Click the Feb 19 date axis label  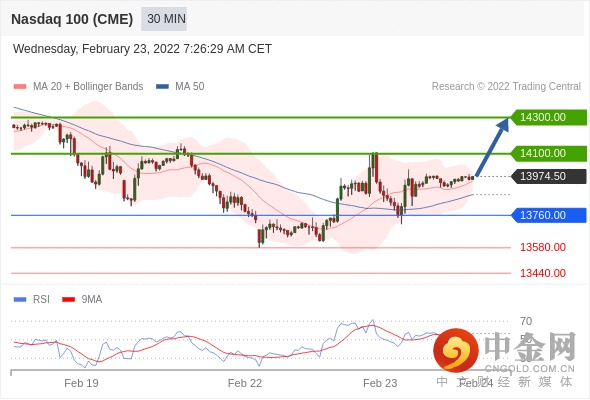[x=81, y=383]
